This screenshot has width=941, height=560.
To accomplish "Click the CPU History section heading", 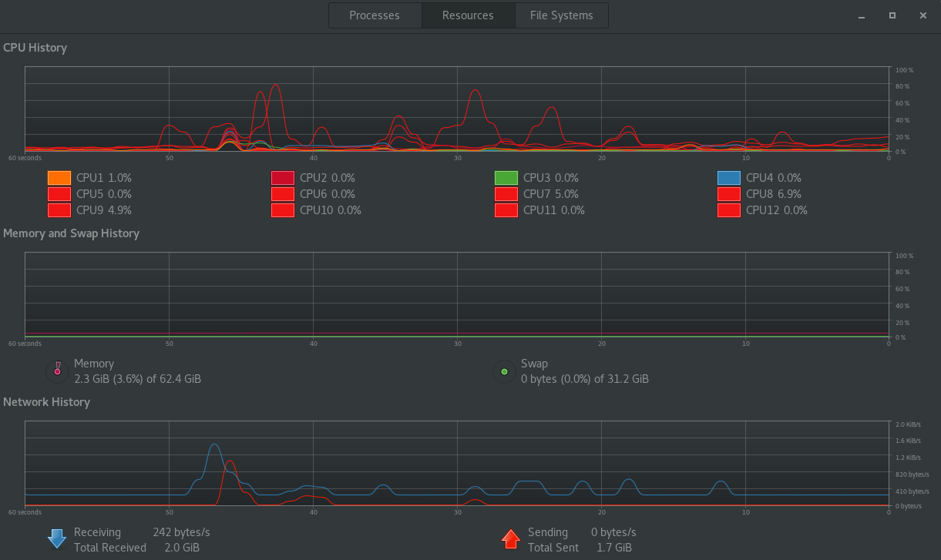I will click(x=35, y=48).
